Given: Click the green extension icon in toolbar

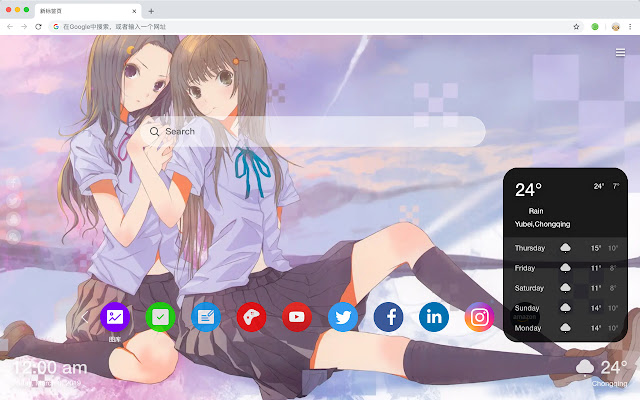Looking at the screenshot, I should [595, 27].
